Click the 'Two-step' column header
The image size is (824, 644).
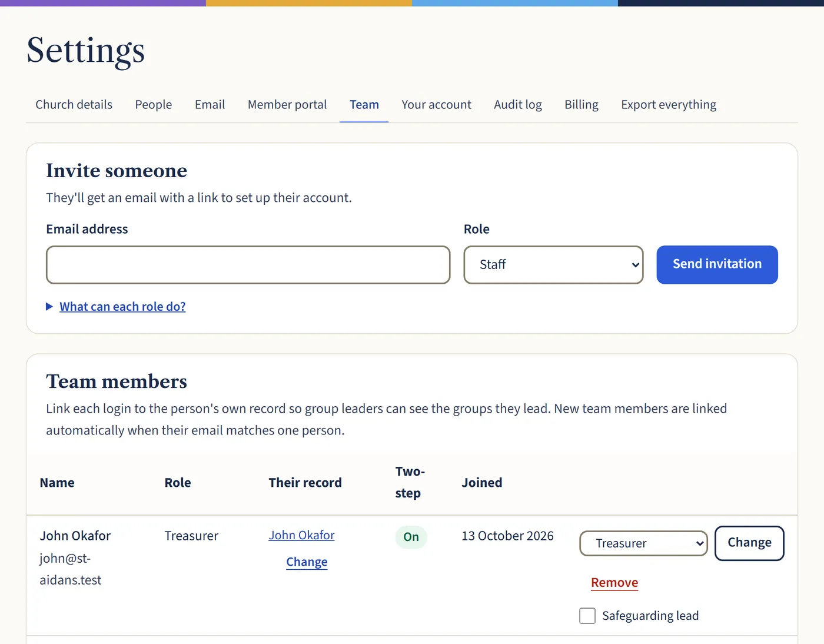(x=410, y=483)
